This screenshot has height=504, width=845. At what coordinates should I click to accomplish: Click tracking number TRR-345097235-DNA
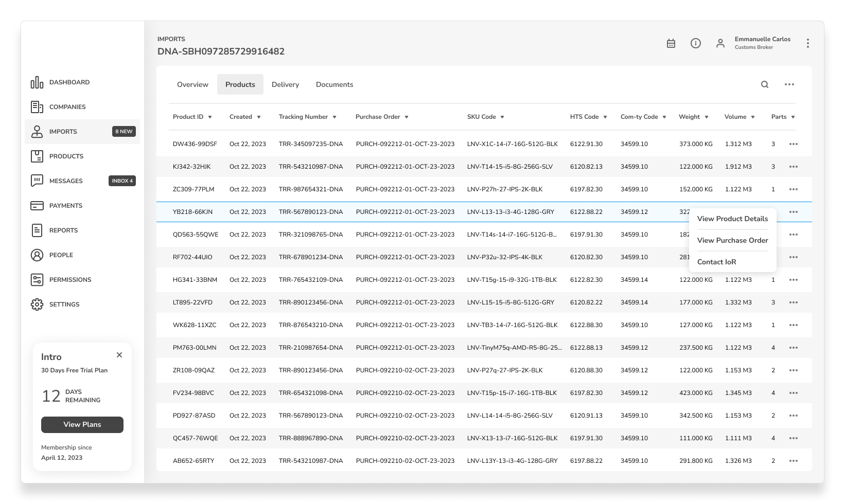(311, 144)
